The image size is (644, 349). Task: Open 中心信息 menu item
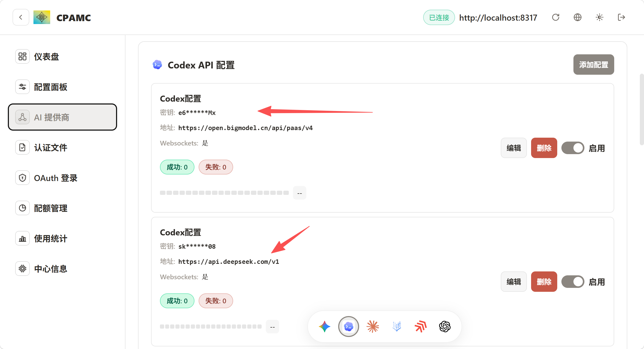tap(62, 269)
